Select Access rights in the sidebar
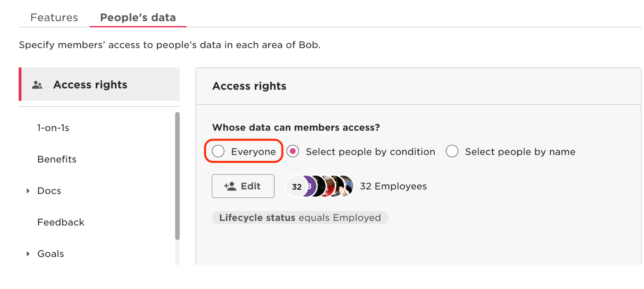This screenshot has width=644, height=289. click(x=90, y=85)
